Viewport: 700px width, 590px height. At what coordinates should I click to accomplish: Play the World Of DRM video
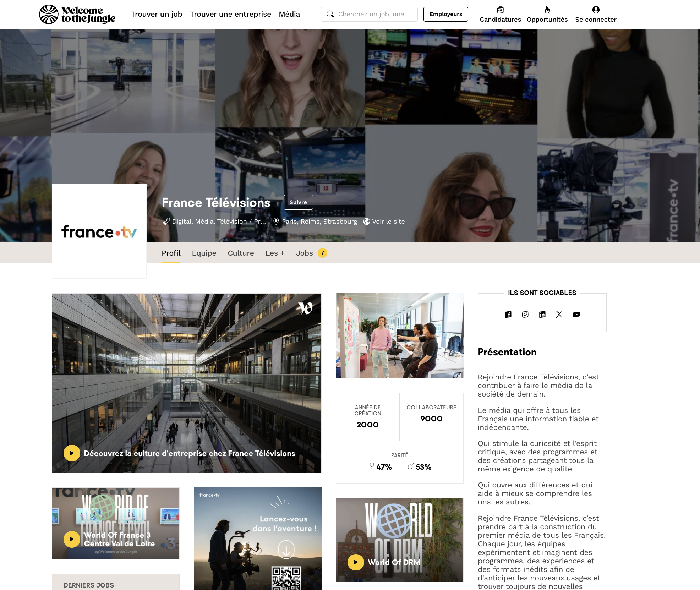coord(356,562)
